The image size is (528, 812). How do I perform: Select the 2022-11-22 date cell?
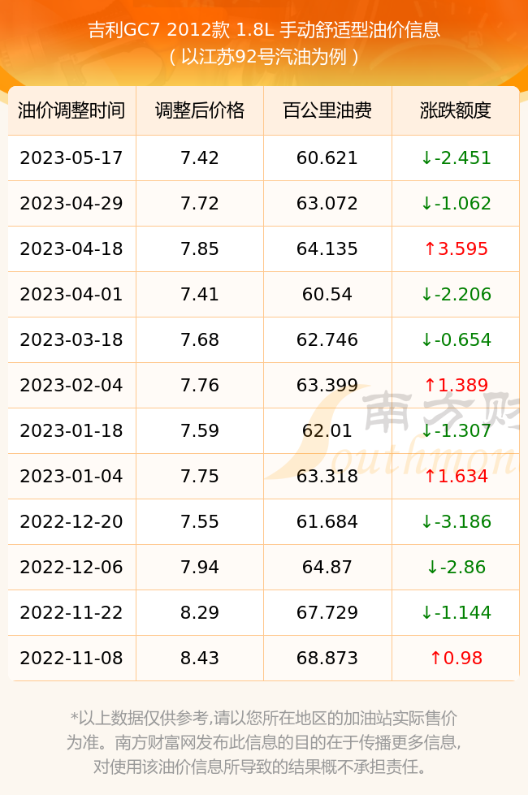coord(71,612)
